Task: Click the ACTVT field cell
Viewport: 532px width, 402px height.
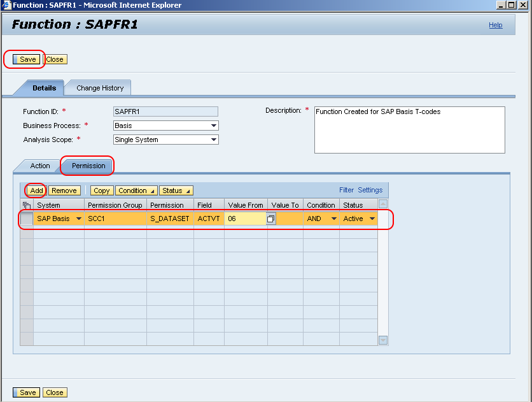Action: tap(209, 219)
